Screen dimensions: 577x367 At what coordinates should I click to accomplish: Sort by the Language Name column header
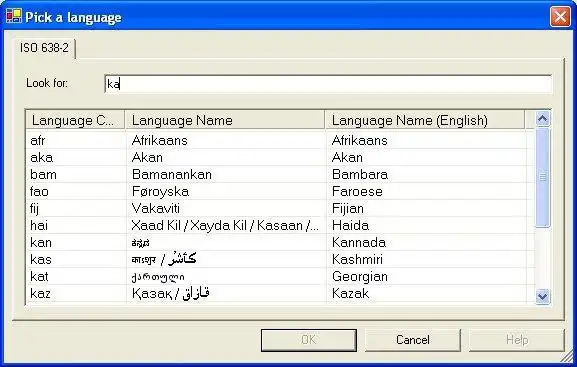[x=225, y=120]
